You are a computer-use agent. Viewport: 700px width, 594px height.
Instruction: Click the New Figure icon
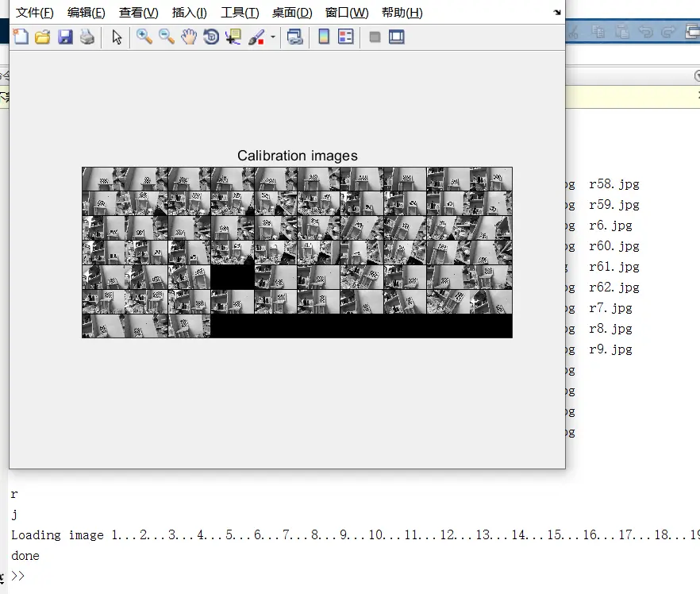(21, 37)
